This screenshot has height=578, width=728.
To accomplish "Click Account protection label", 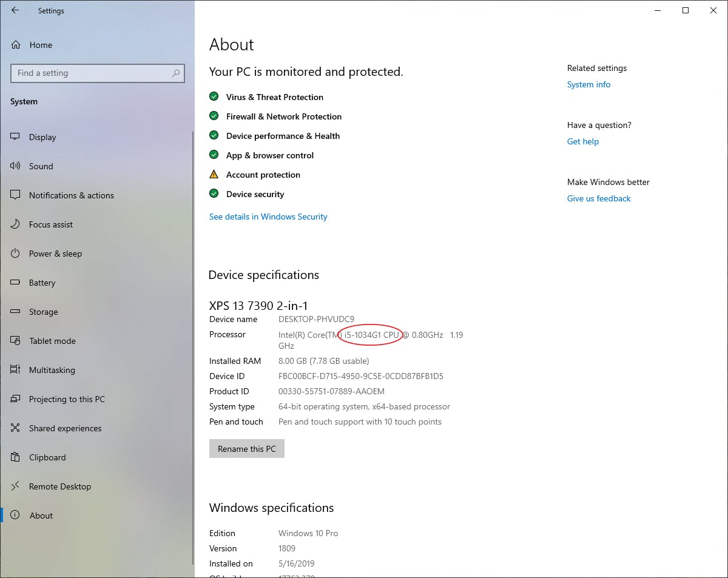I will click(x=263, y=175).
